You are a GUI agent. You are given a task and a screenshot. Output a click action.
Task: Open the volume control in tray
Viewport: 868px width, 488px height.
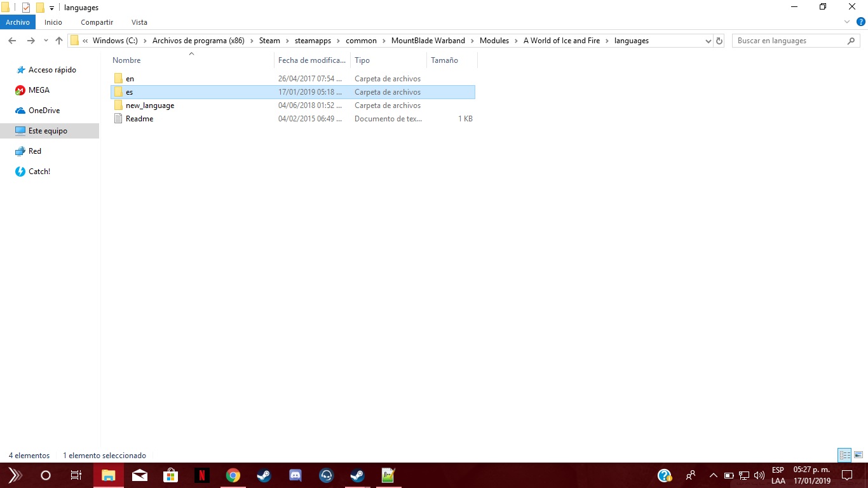759,475
